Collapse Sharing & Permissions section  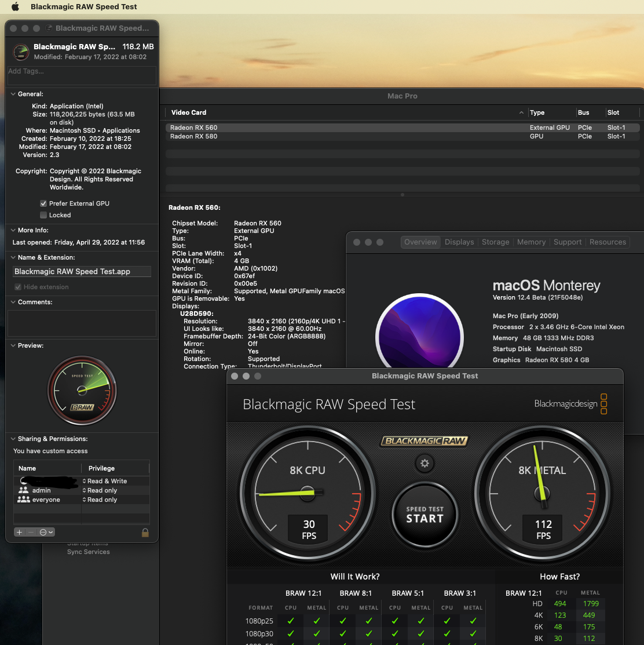[x=13, y=439]
